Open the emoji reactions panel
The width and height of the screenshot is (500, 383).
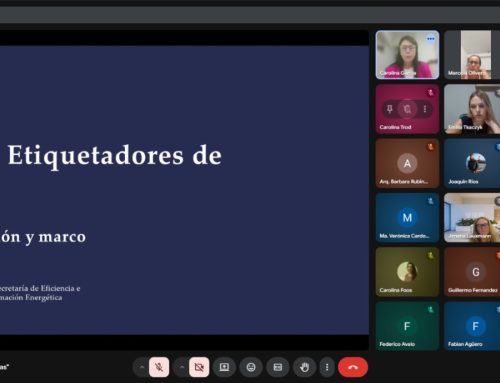pyautogui.click(x=251, y=367)
